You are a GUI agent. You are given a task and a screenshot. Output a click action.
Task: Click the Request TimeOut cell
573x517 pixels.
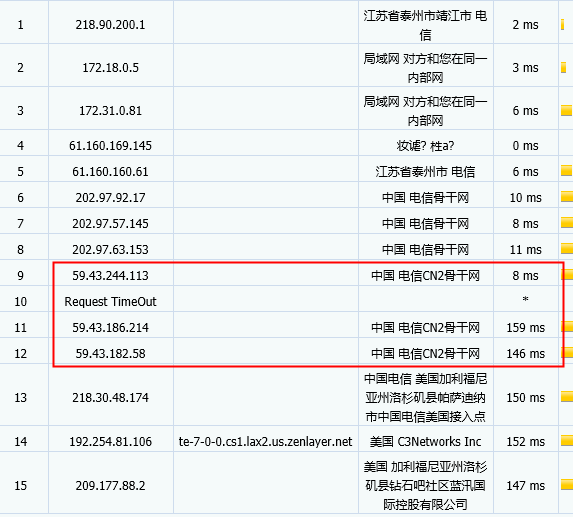click(110, 302)
